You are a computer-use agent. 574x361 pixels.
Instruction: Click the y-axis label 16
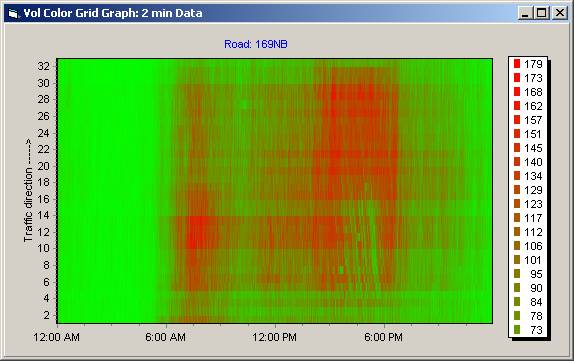pos(43,199)
